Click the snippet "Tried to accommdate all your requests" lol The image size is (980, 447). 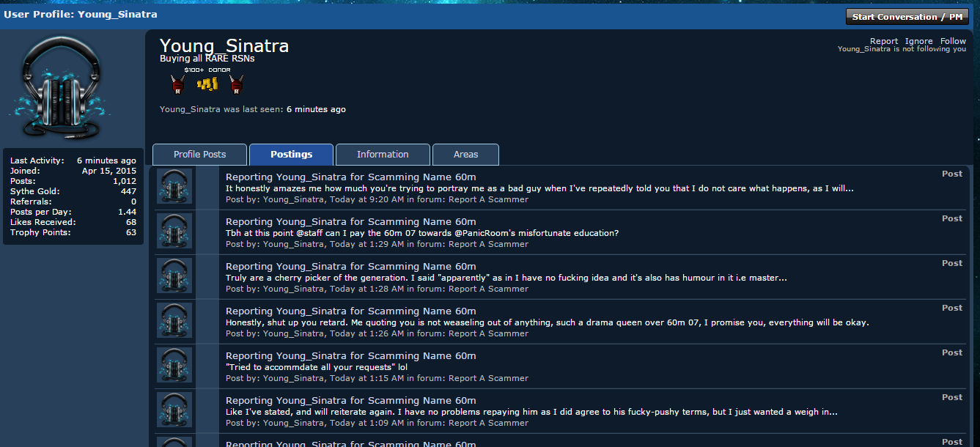coord(317,367)
